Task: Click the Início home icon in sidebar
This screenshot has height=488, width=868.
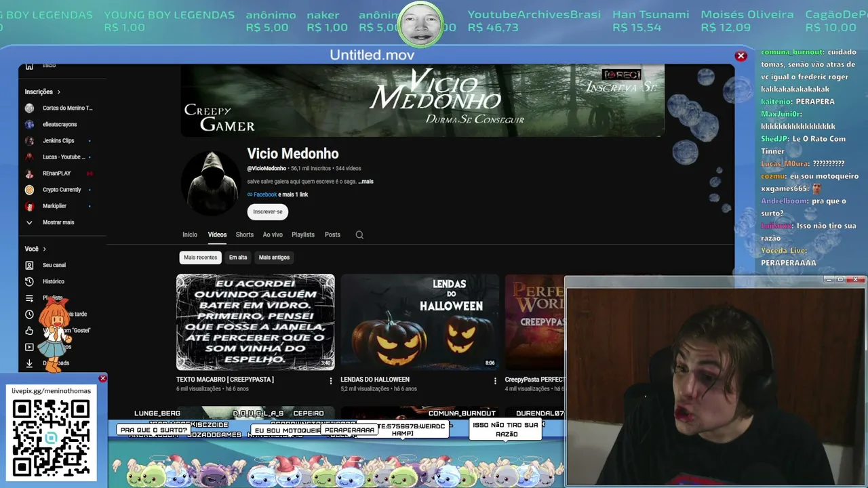Action: [29, 66]
